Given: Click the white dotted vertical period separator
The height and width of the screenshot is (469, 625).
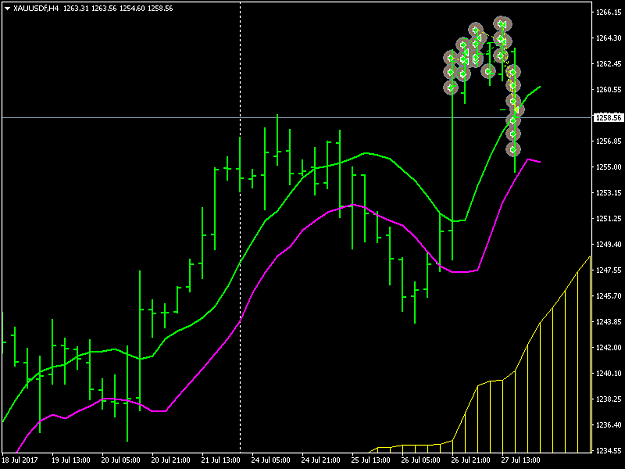Looking at the screenshot, I should [240, 227].
